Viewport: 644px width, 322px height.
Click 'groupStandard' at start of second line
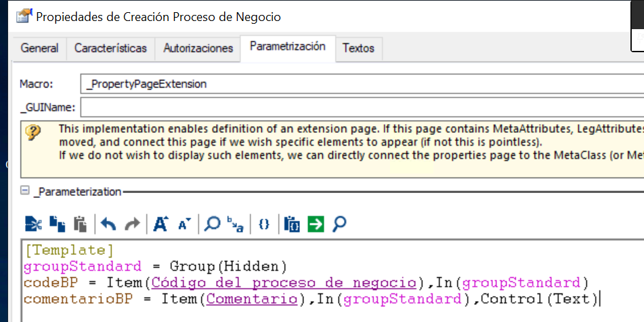coord(83,266)
